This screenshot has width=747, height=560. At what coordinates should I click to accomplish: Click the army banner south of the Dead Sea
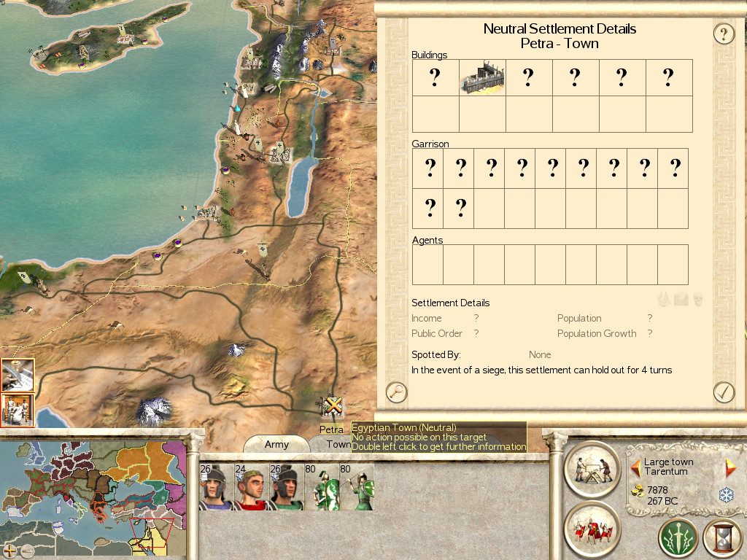(x=263, y=251)
